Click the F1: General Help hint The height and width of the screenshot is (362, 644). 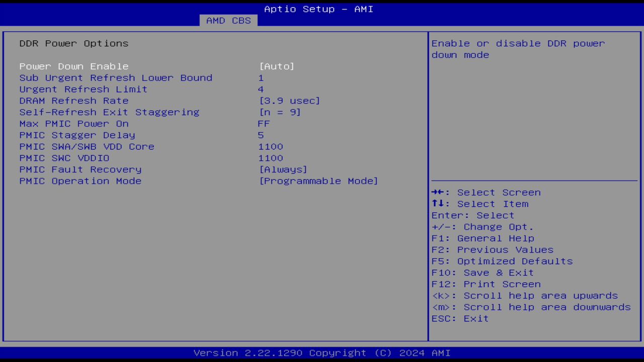[483, 238]
